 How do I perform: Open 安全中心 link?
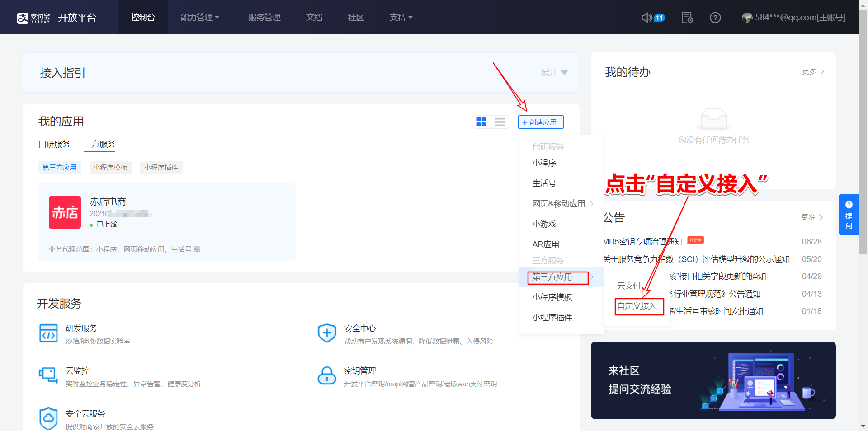point(360,328)
